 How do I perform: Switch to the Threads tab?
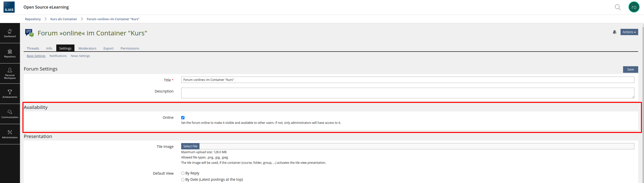click(33, 48)
